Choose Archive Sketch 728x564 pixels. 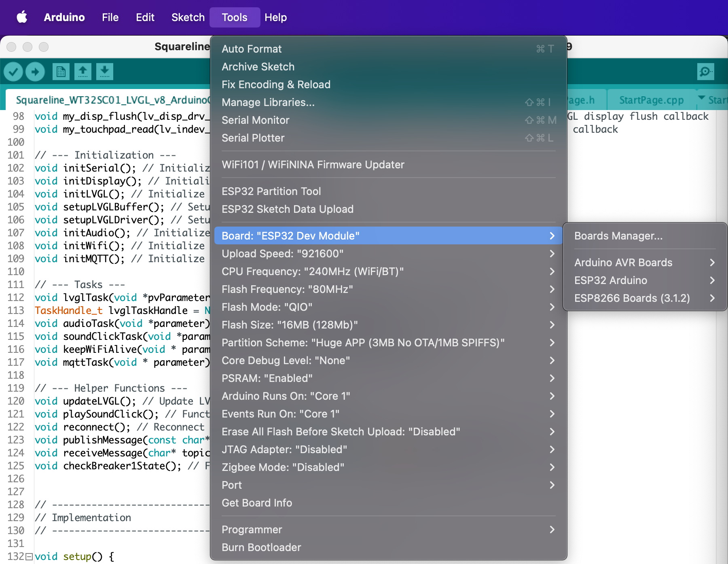[x=388, y=67]
